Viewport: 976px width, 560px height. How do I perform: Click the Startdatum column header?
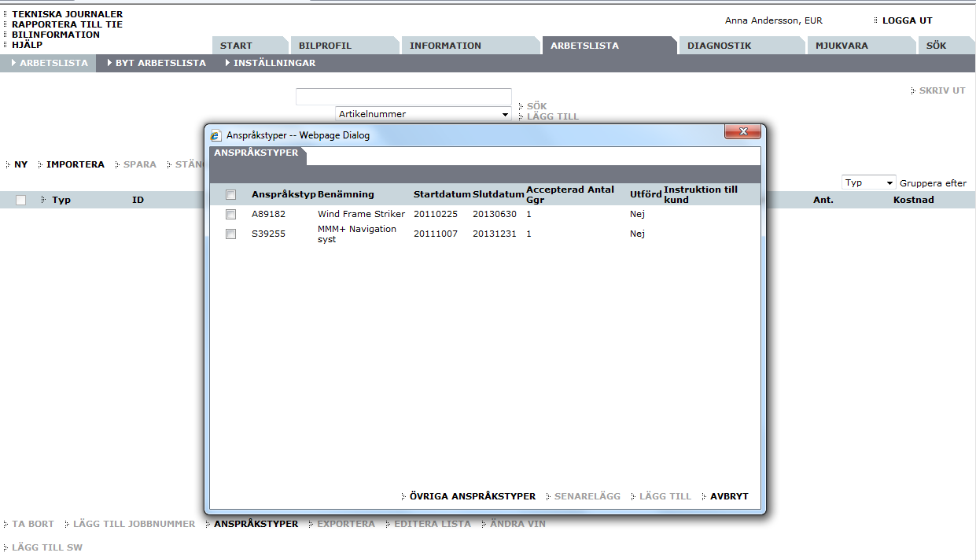click(x=442, y=194)
